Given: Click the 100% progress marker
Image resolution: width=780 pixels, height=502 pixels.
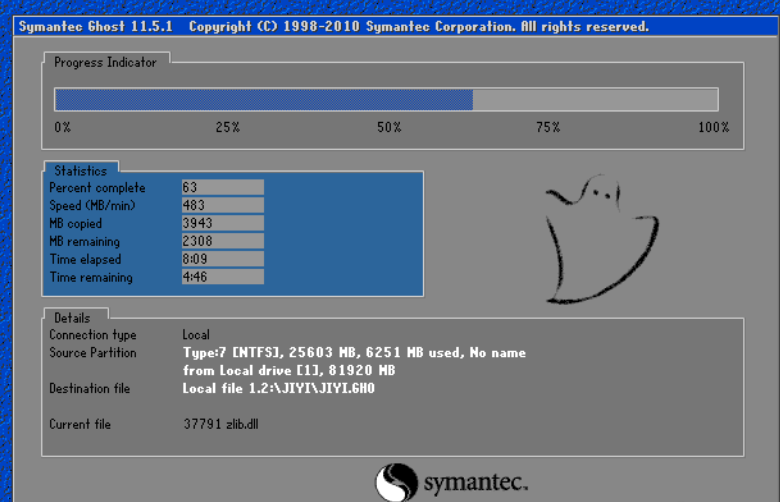Looking at the screenshot, I should click(713, 127).
